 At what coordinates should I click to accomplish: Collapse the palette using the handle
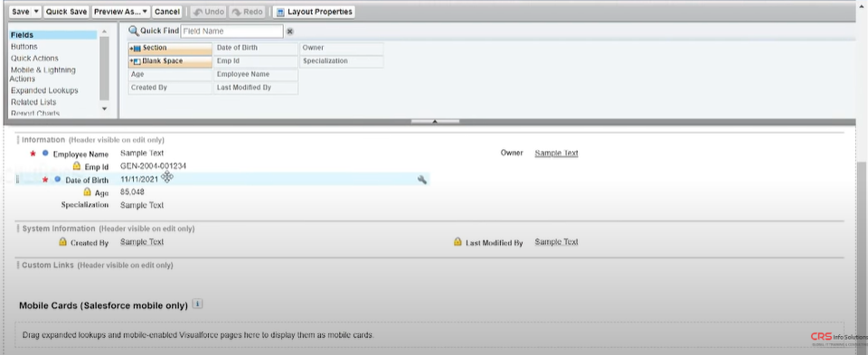click(x=435, y=121)
